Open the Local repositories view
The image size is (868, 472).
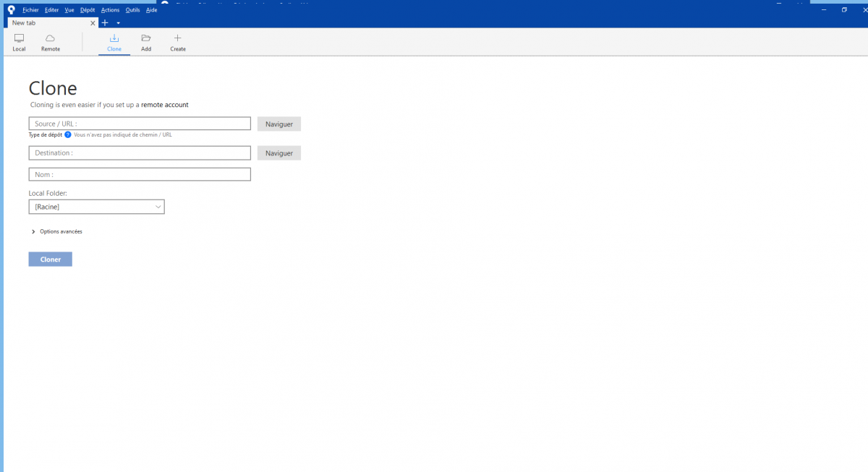19,42
